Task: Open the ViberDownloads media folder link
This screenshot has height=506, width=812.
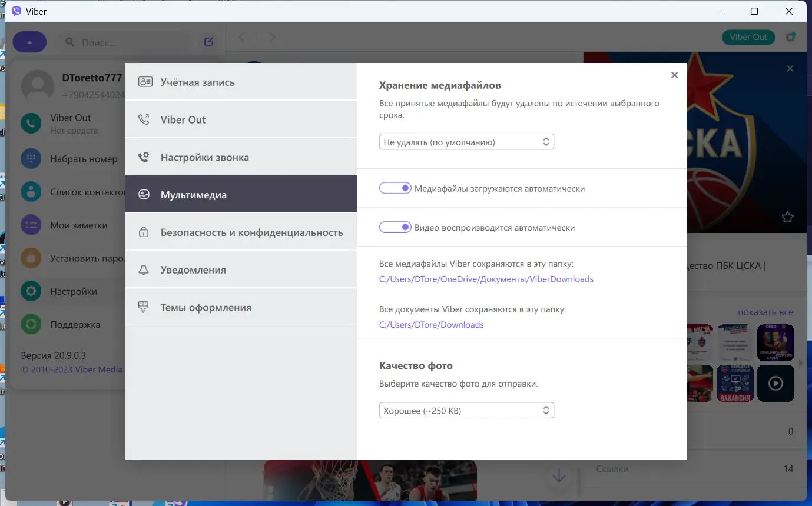Action: click(x=486, y=279)
